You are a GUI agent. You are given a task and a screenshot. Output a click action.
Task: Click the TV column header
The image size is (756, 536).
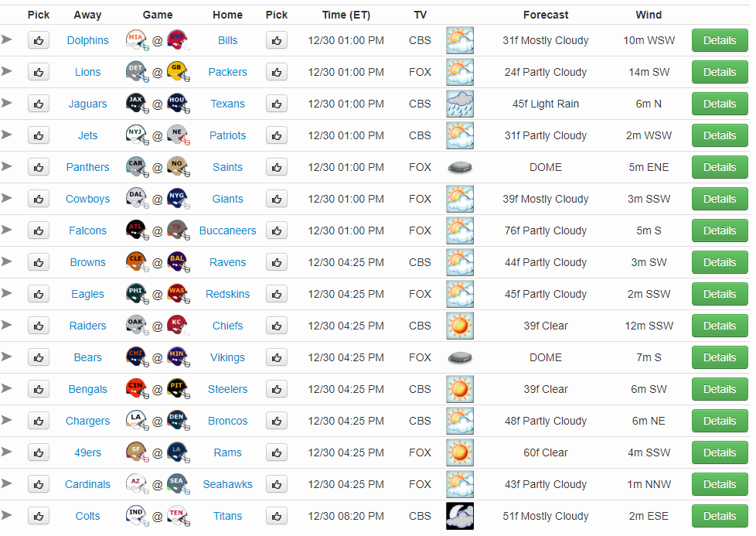click(x=420, y=15)
